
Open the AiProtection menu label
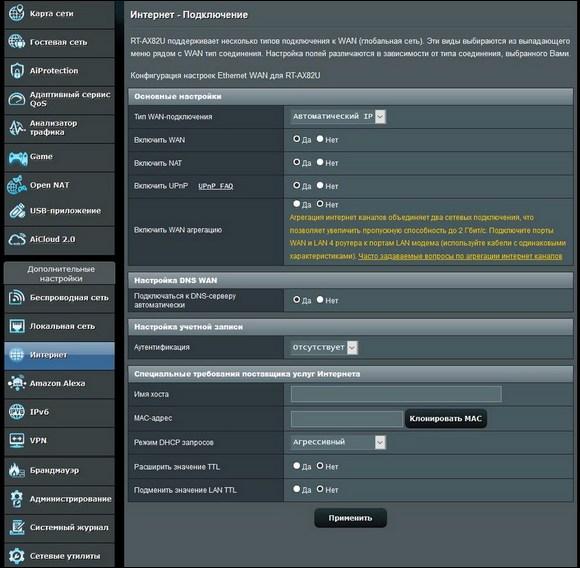pyautogui.click(x=54, y=71)
